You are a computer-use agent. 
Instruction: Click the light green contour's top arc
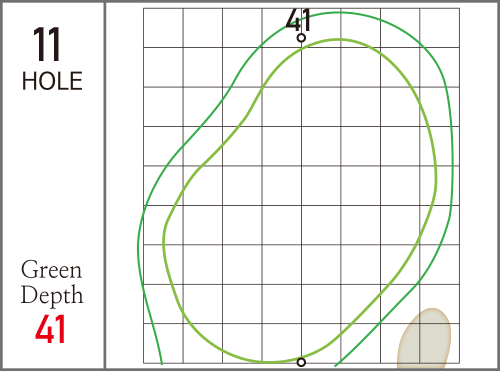pos(338,40)
